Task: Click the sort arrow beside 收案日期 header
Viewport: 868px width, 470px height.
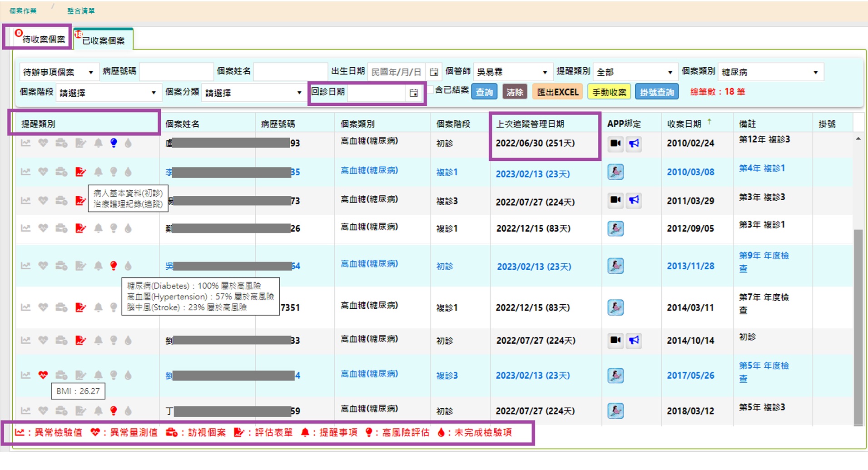Action: pyautogui.click(x=709, y=122)
